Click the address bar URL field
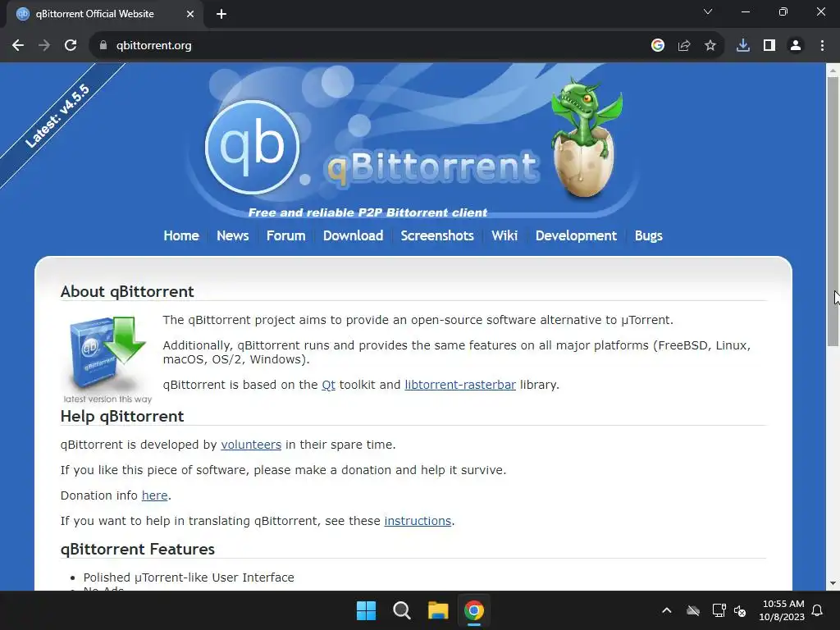840x630 pixels. 375,46
